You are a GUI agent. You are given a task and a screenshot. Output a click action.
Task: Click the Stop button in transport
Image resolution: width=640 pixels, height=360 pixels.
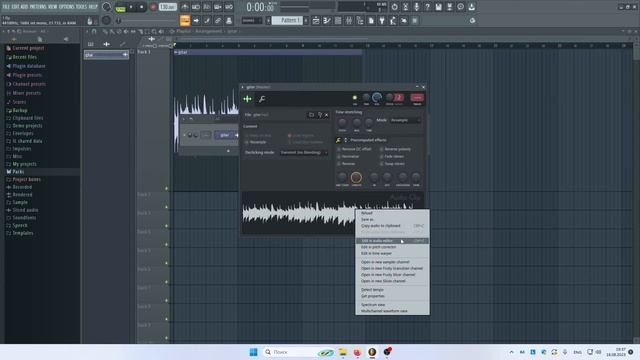[142, 7]
